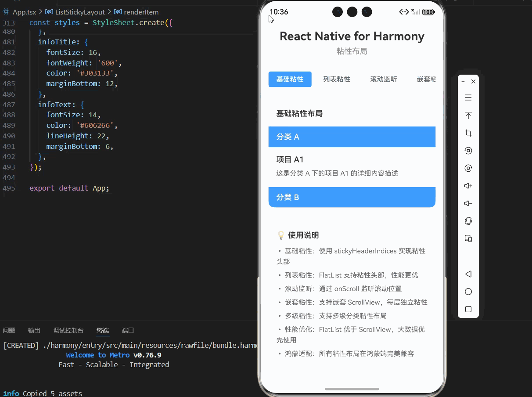Tap the emulator Home circle button
532x397 pixels.
pyautogui.click(x=468, y=292)
